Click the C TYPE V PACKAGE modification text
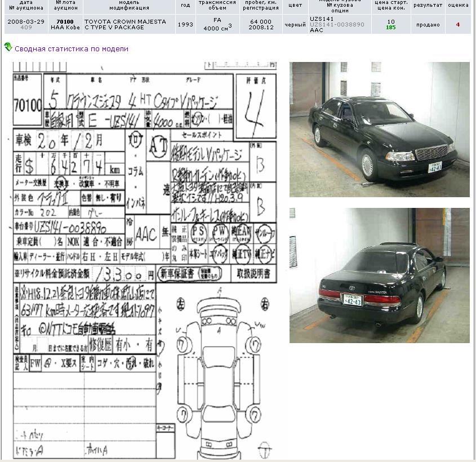Image resolution: width=476 pixels, height=462 pixels. coord(114,27)
